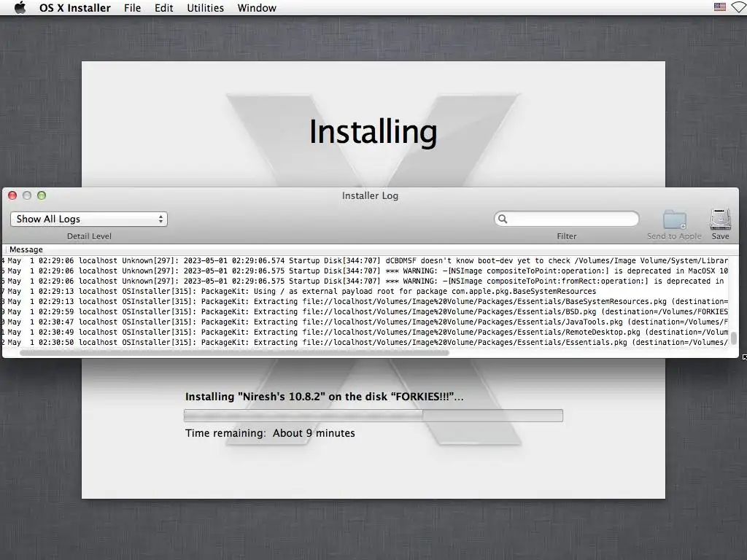The height and width of the screenshot is (560, 747).
Task: Minimize the Installer Log window
Action: (x=27, y=195)
